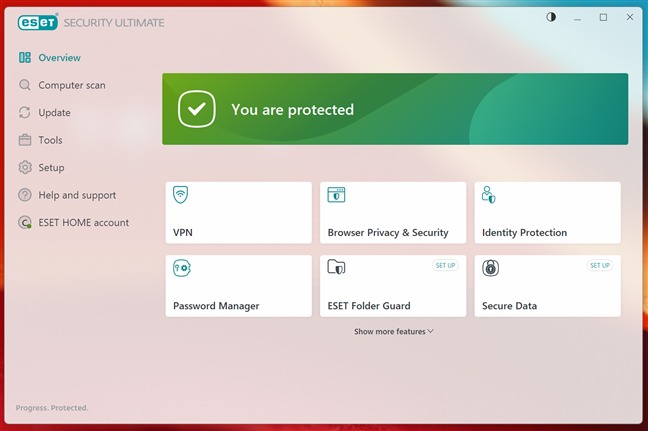Click the SECURITY ULTIMATE title text

[x=114, y=23]
